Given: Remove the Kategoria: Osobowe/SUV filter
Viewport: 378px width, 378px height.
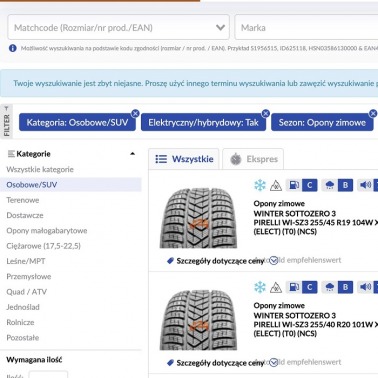Looking at the screenshot, I should pos(135,114).
